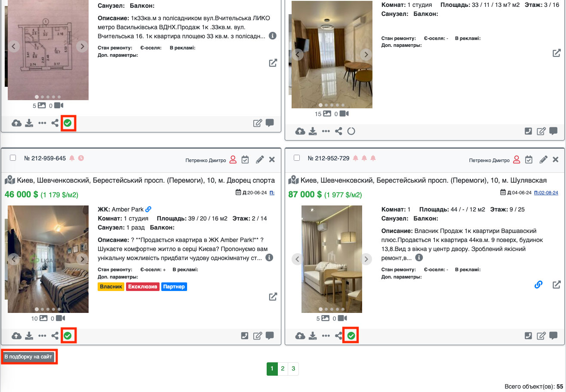Click the blue chain link icon on the 87 000 $ listing

(538, 285)
